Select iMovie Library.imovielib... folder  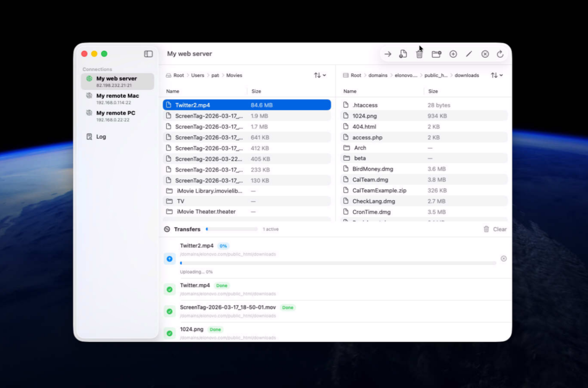pyautogui.click(x=247, y=191)
